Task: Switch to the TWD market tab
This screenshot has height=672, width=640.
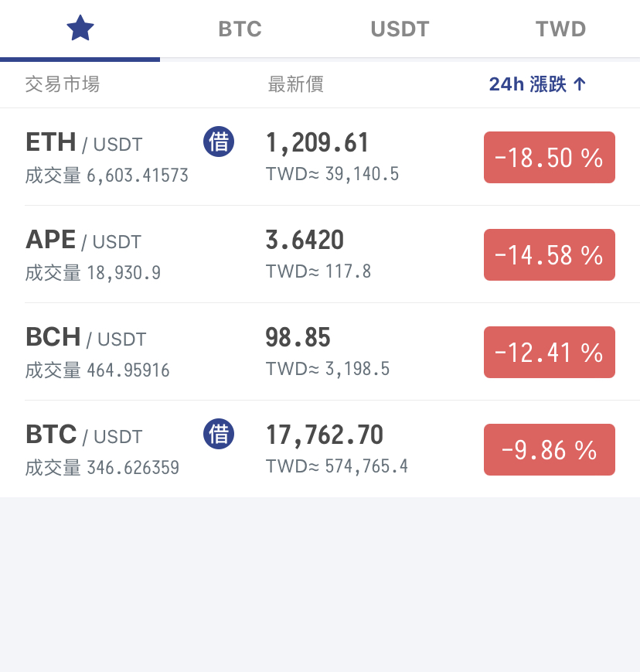Action: pos(560,29)
